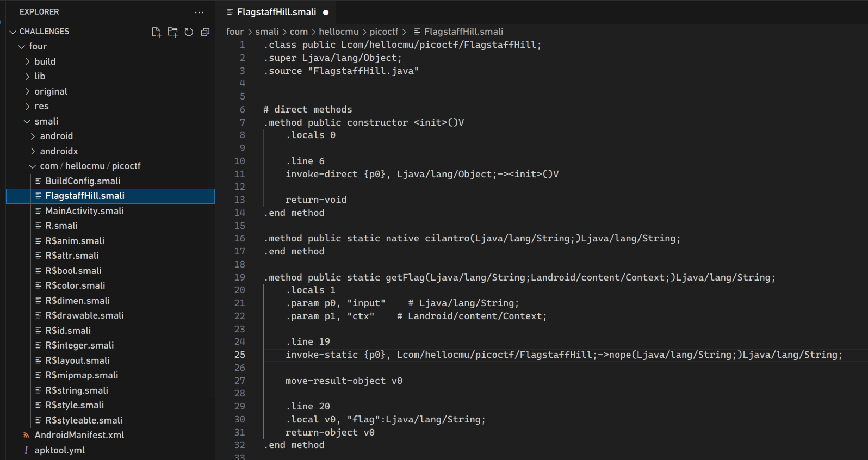This screenshot has width=868, height=460.
Task: Click the FlagstaffHill.smali breadcrumb item
Action: click(x=458, y=32)
